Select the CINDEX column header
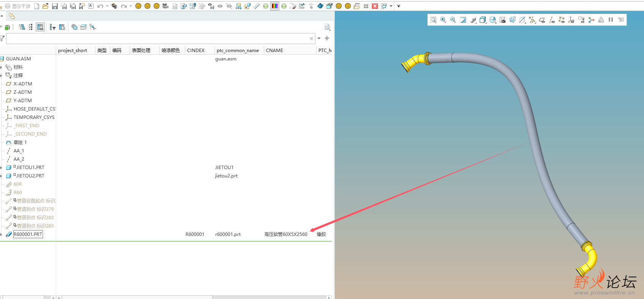Screen dimensions: 644x299 [200, 50]
